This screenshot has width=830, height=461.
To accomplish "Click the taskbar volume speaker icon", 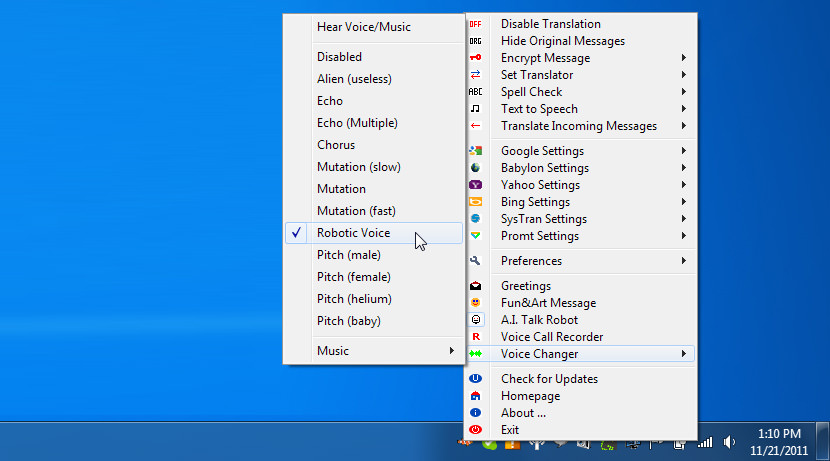I will pos(729,442).
